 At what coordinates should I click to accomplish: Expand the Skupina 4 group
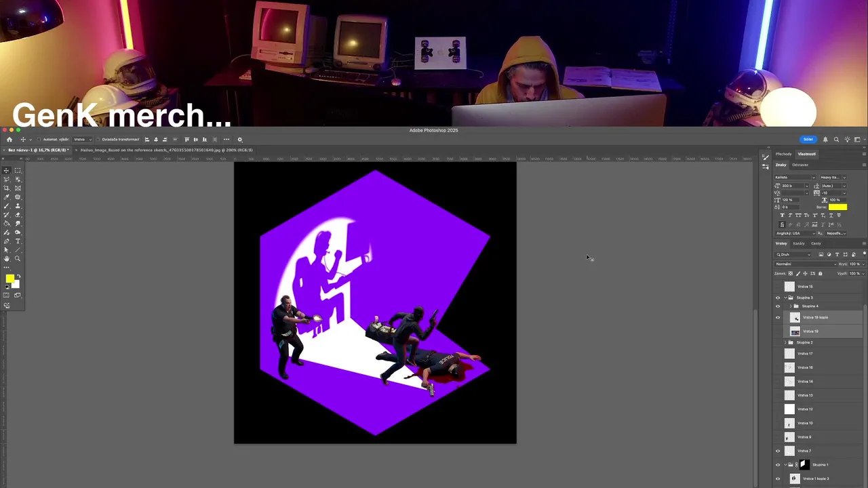tap(791, 306)
